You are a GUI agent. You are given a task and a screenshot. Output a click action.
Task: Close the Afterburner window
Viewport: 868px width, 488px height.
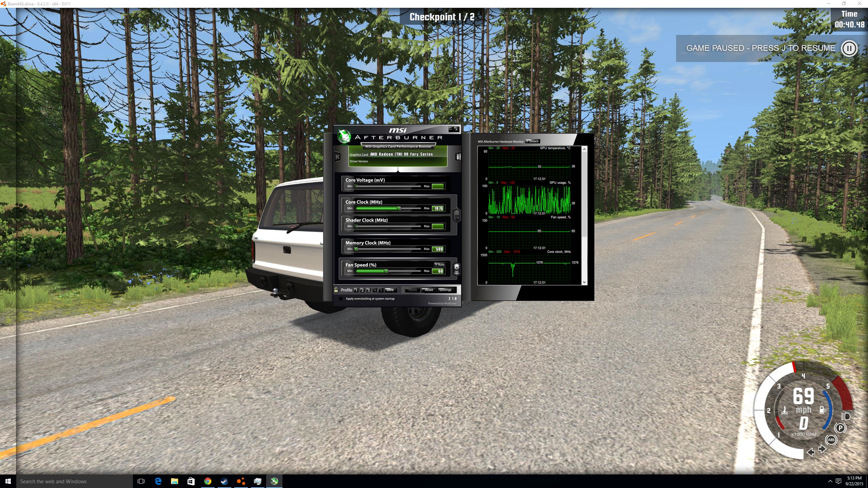(x=456, y=129)
